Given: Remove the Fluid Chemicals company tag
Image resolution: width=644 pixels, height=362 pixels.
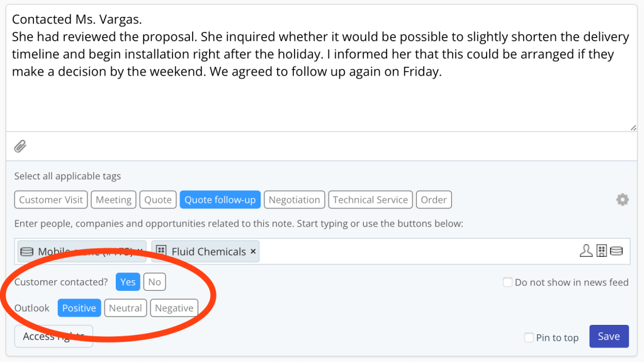Looking at the screenshot, I should tap(253, 251).
